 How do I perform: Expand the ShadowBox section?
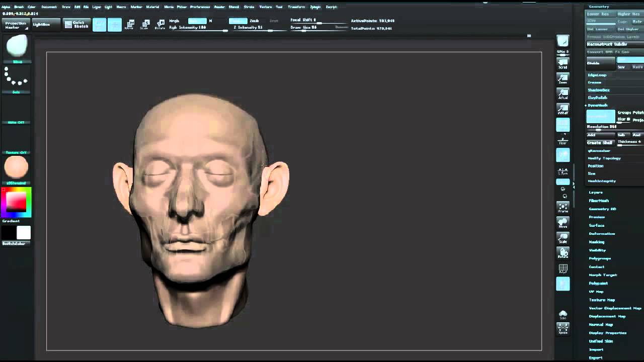(x=599, y=90)
